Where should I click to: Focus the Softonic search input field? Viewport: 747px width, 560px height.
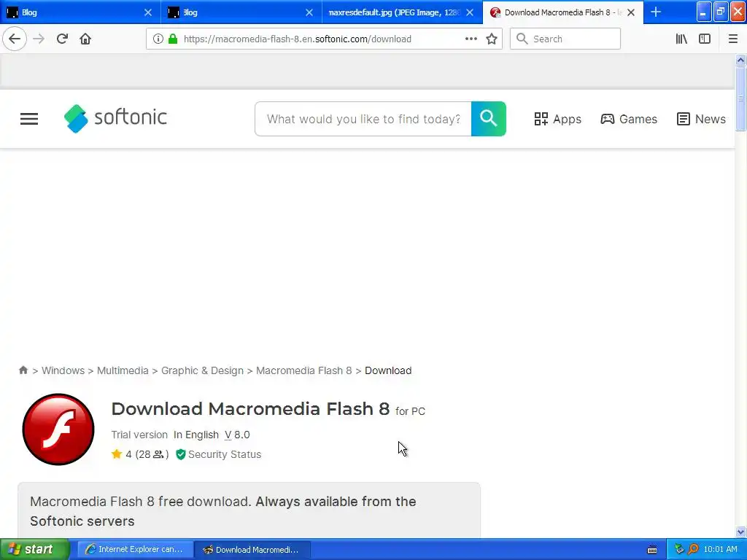pos(363,119)
